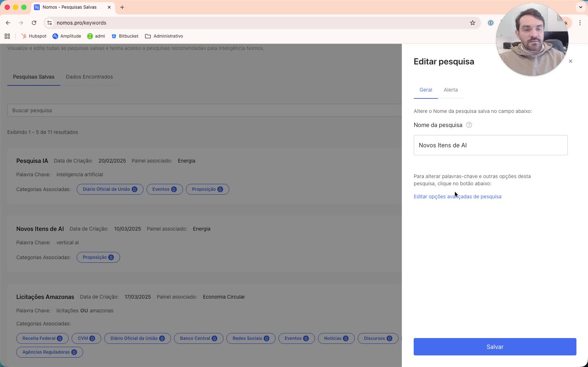The image size is (588, 367).
Task: Open the admi bookmark
Action: [96, 36]
